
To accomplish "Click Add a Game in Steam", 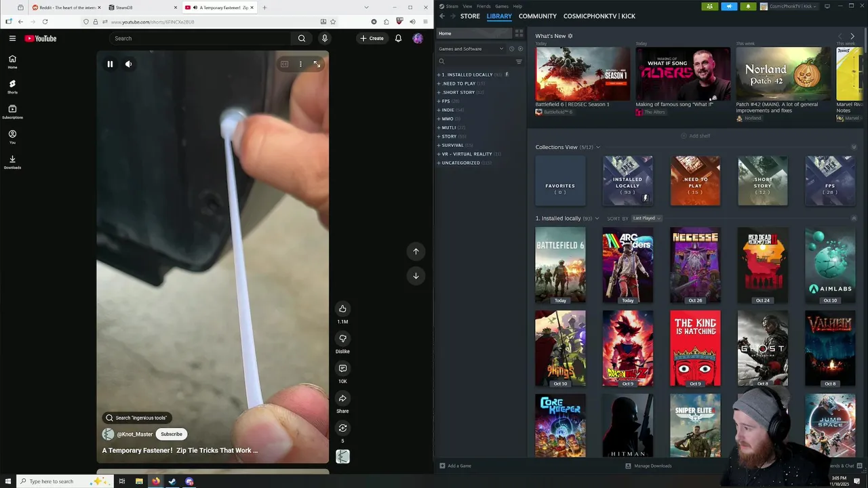I will click(455, 466).
